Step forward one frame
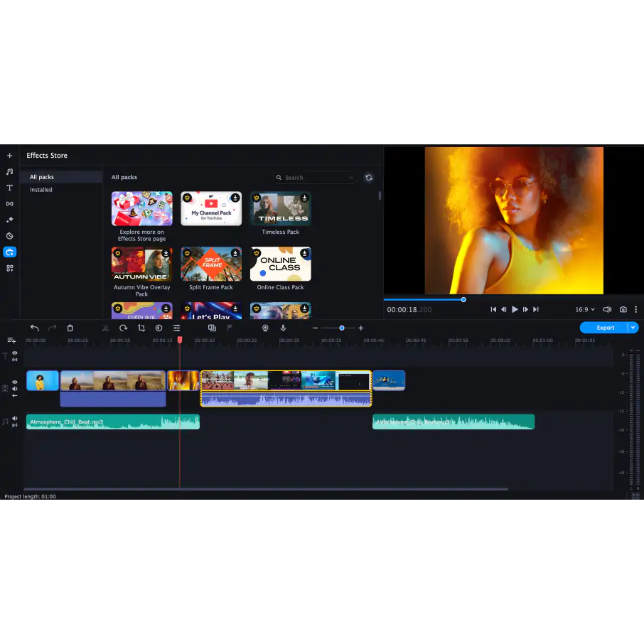This screenshot has height=644, width=644. point(525,309)
